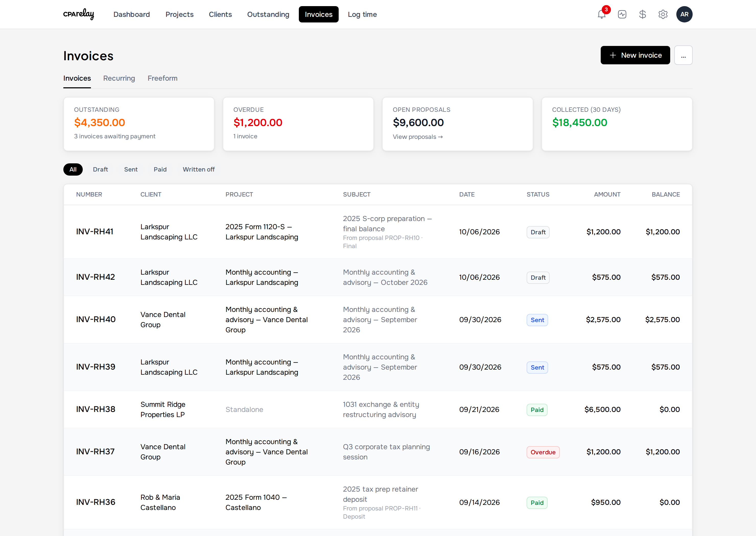Open Log time in the navigation

(362, 14)
